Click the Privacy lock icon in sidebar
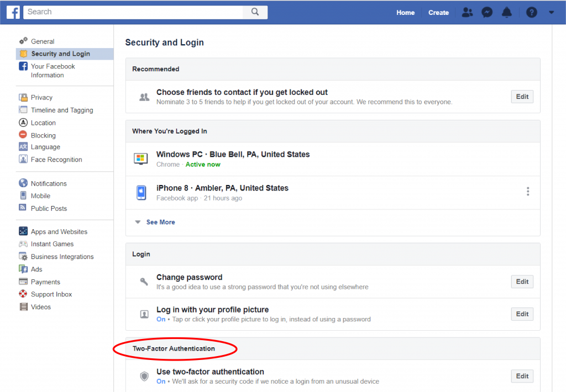This screenshot has height=392, width=566. coord(23,97)
